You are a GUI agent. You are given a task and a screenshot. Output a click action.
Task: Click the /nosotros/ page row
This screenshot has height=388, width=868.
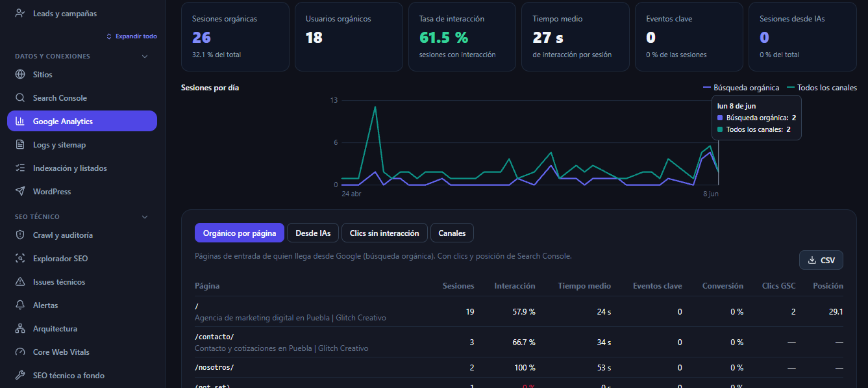[519, 367]
